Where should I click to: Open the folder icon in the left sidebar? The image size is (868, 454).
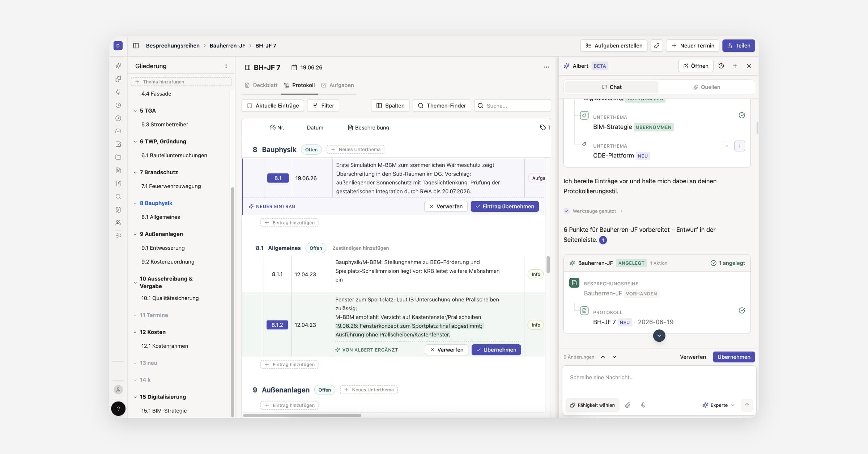click(118, 157)
